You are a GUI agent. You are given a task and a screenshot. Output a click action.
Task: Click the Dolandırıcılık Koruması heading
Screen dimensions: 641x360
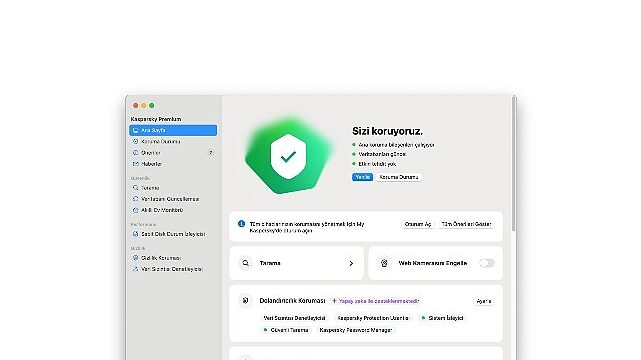coord(292,301)
